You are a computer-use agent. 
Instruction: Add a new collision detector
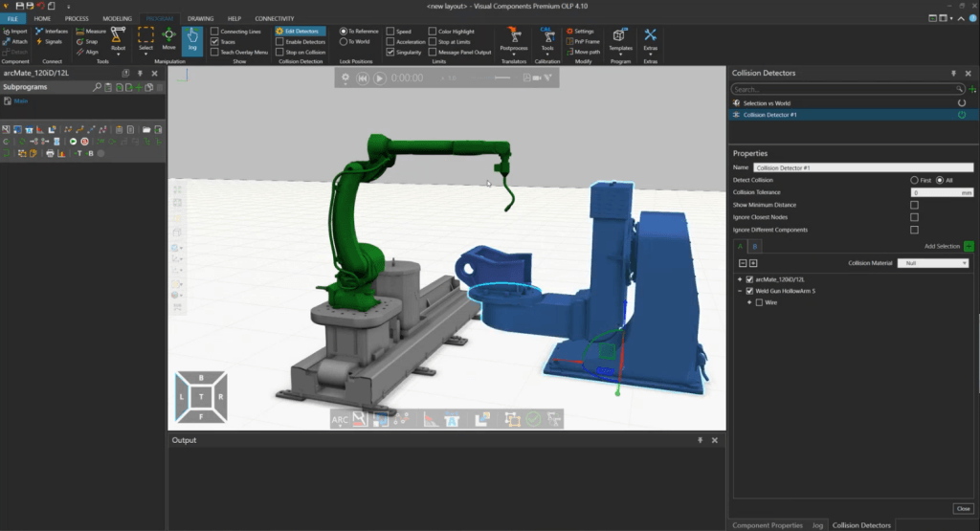[972, 89]
